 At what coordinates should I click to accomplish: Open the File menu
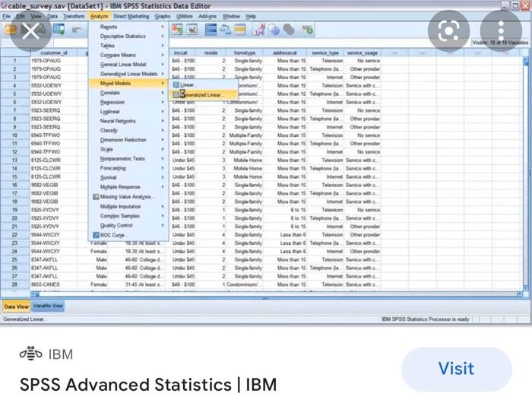[x=6, y=16]
